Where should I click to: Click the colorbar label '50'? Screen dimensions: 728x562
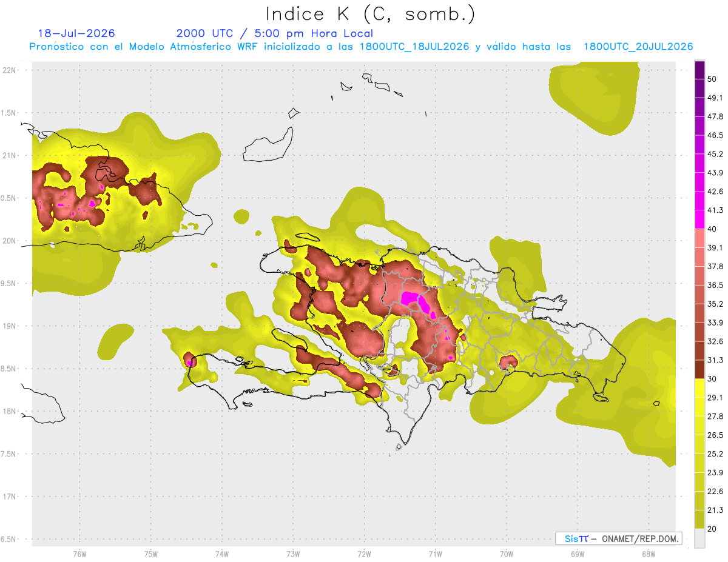[x=712, y=79]
